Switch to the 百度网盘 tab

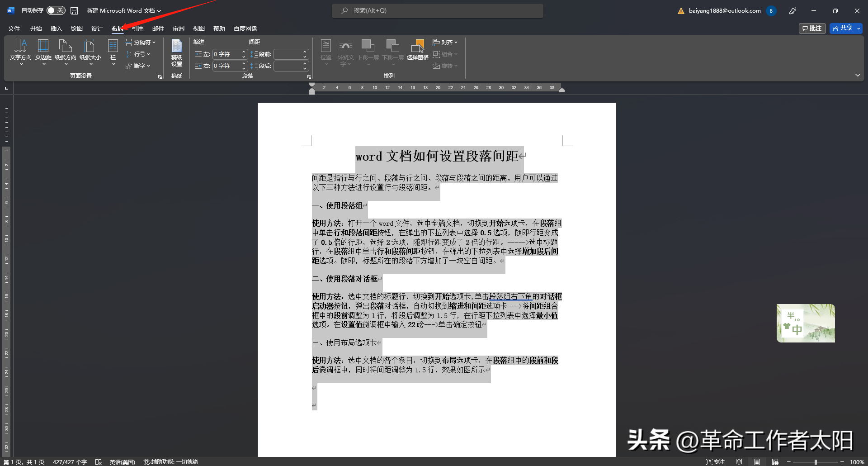pyautogui.click(x=245, y=29)
